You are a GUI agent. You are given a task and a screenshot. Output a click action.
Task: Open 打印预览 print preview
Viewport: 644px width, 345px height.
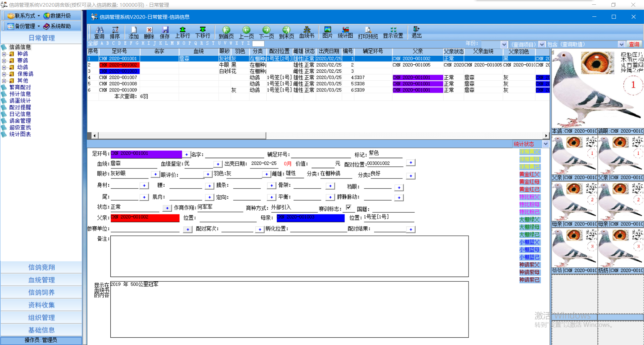pos(368,32)
